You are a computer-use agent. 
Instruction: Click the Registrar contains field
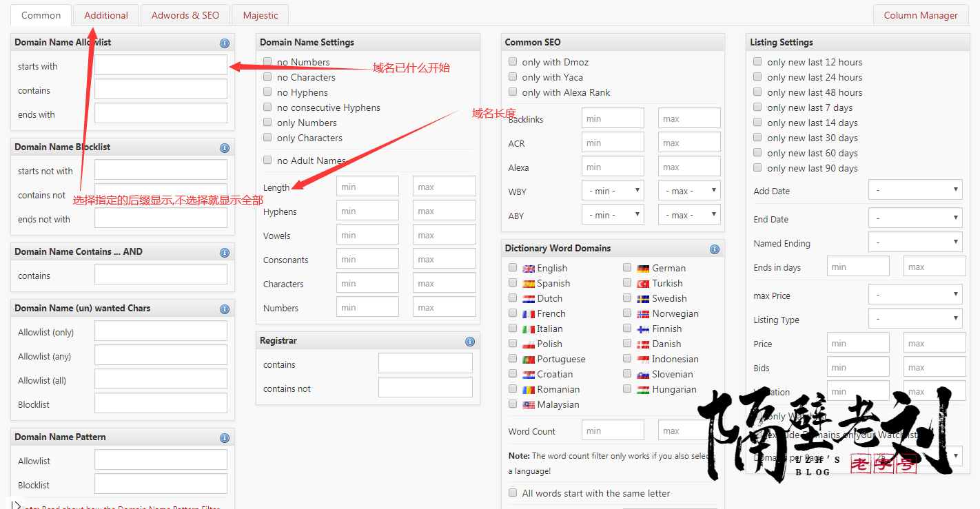pyautogui.click(x=425, y=364)
